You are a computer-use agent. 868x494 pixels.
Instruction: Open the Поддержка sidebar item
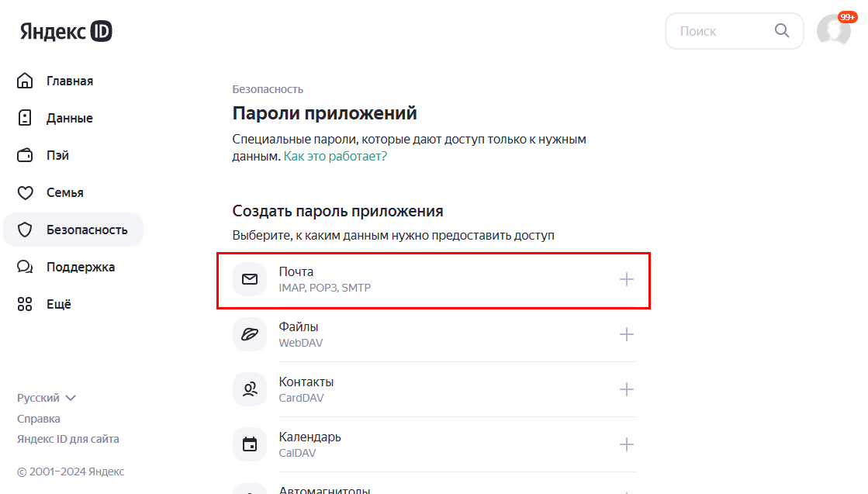point(80,267)
